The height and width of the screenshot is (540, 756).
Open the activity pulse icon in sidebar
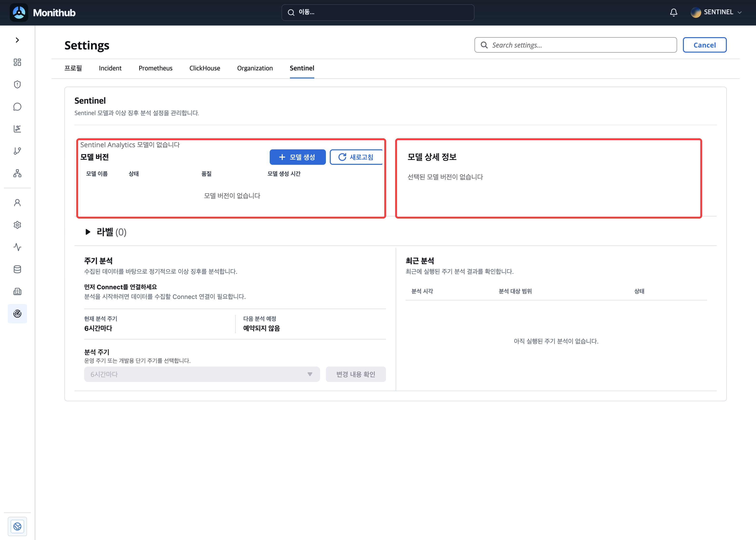[x=17, y=247]
